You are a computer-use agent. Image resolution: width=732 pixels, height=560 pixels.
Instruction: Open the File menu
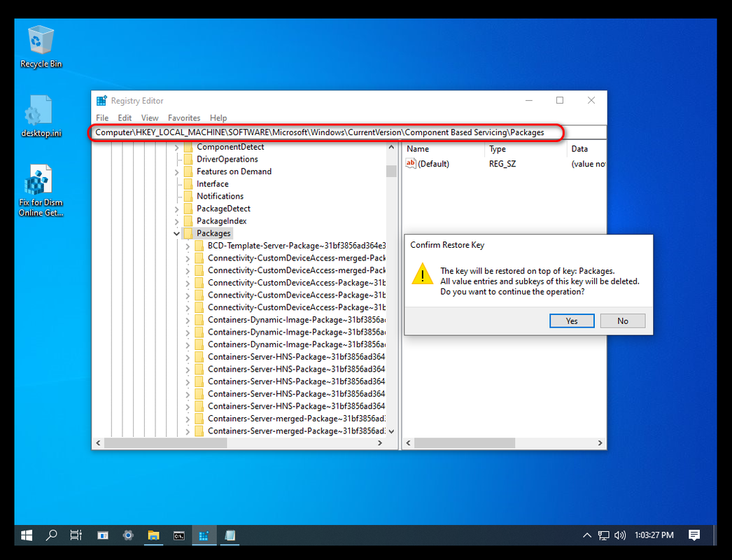[102, 118]
